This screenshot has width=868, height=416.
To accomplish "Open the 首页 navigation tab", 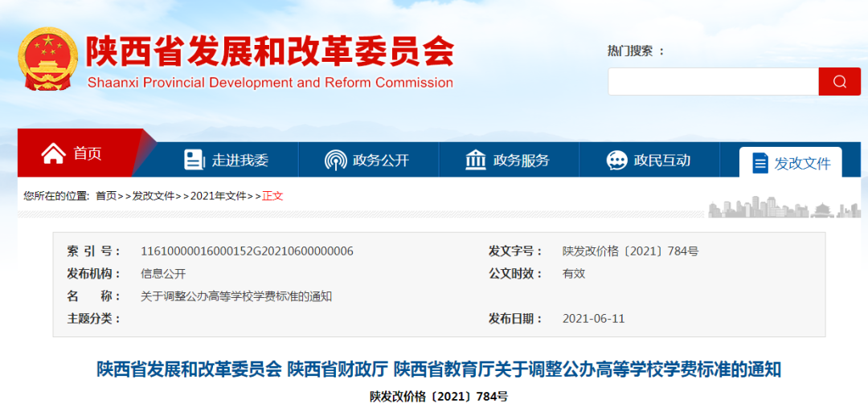I will tap(87, 153).
